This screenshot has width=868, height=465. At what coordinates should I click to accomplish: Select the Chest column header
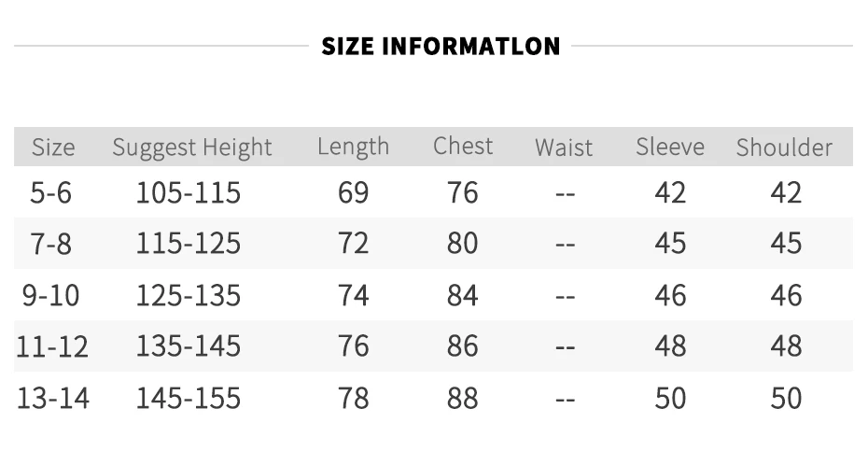tap(463, 147)
